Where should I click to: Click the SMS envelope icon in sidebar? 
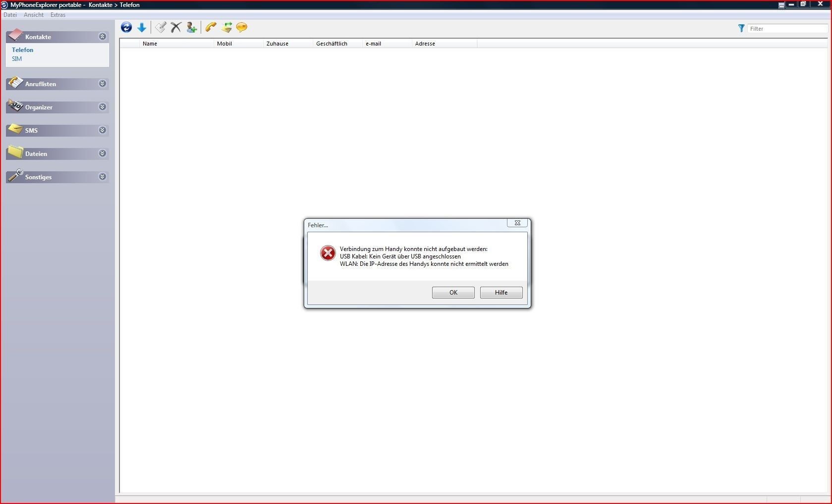click(x=15, y=129)
